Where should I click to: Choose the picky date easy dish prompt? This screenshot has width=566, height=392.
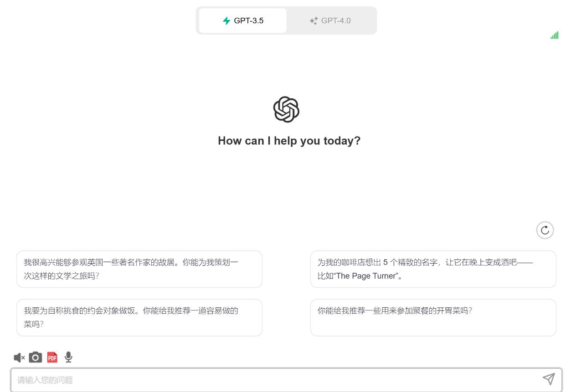pos(139,318)
